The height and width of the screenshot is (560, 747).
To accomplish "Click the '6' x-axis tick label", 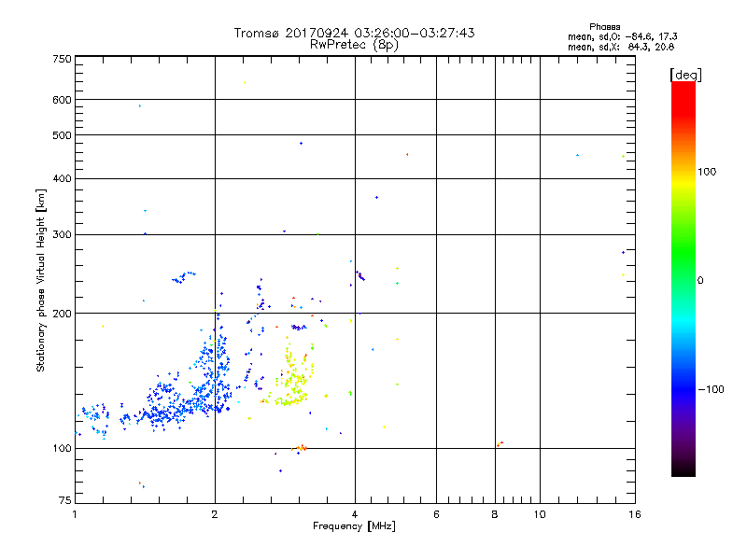I will point(436,514).
